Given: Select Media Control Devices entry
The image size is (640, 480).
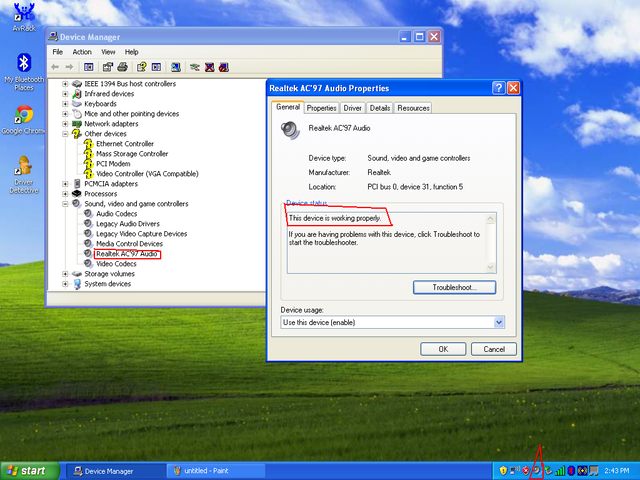Looking at the screenshot, I should (x=129, y=244).
